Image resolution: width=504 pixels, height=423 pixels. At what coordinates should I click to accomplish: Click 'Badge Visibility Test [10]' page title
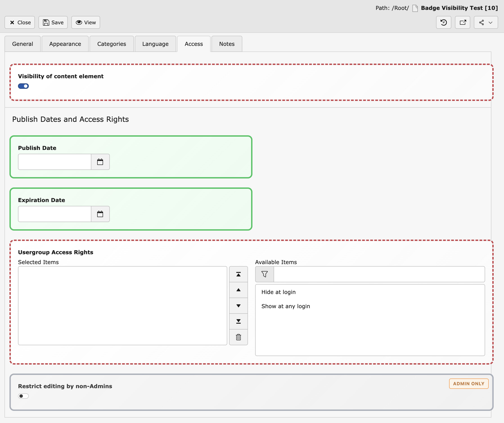(459, 8)
